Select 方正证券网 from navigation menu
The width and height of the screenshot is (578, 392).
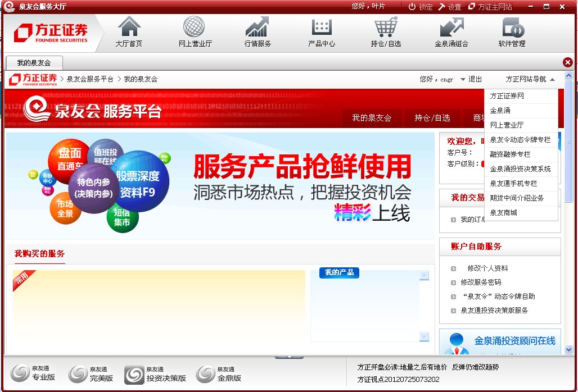point(521,96)
